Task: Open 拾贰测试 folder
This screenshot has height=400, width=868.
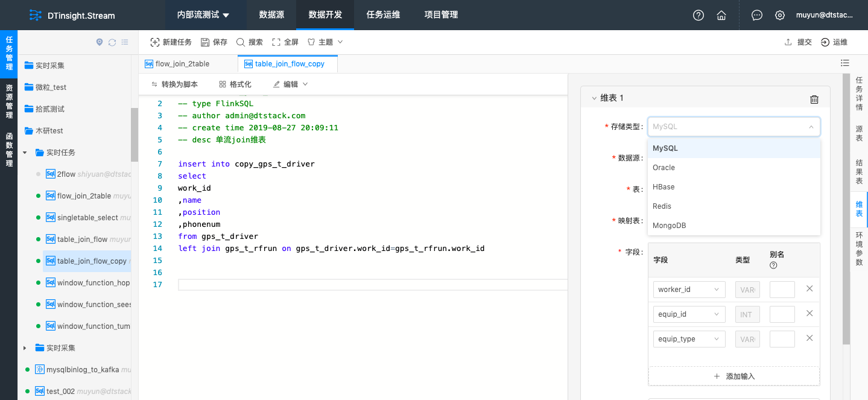Action: [44, 109]
